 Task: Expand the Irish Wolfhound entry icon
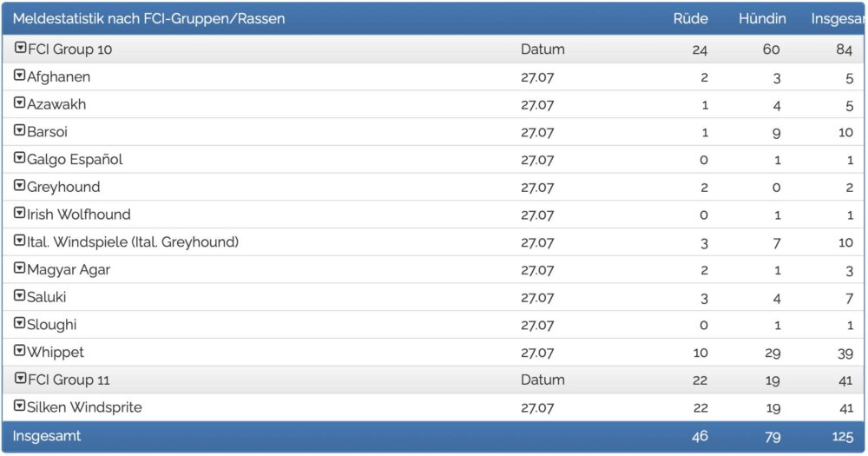[19, 213]
